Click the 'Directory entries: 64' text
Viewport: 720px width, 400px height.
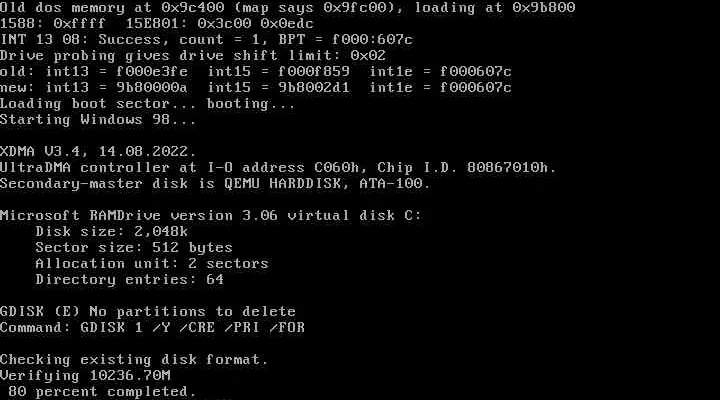pos(129,280)
